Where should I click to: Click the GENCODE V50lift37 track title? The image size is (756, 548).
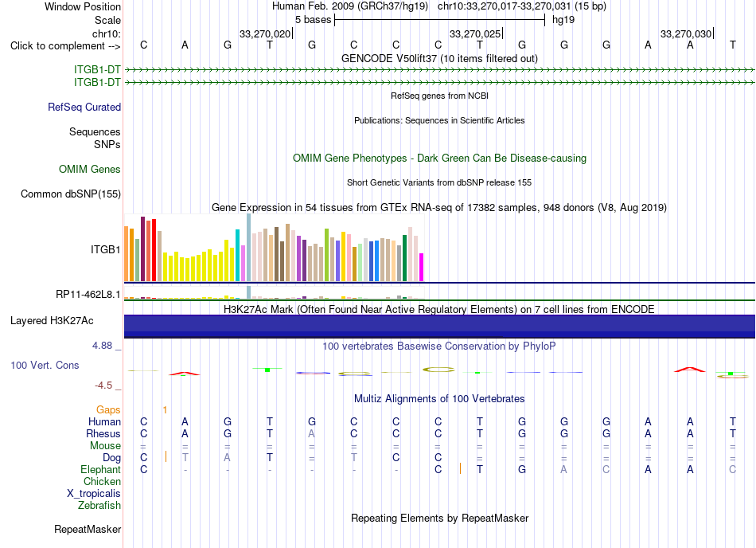click(x=439, y=58)
